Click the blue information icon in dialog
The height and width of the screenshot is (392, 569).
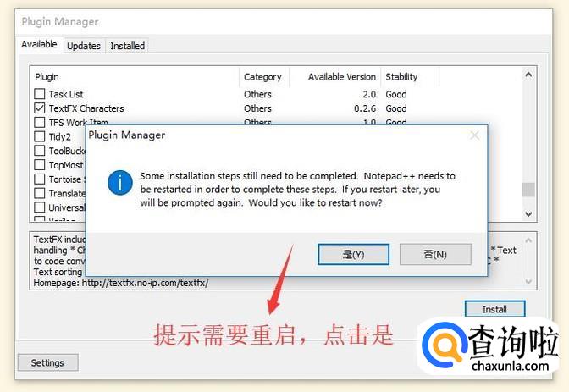[119, 183]
